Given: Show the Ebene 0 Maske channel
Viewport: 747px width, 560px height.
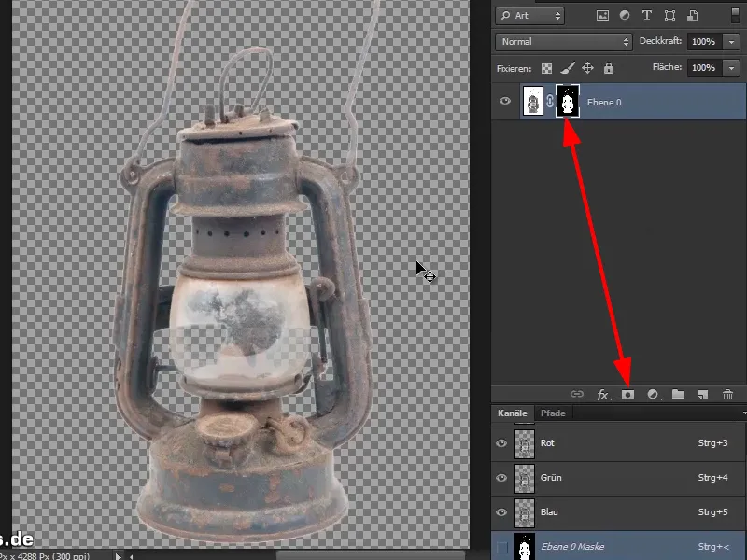Looking at the screenshot, I should [x=502, y=547].
